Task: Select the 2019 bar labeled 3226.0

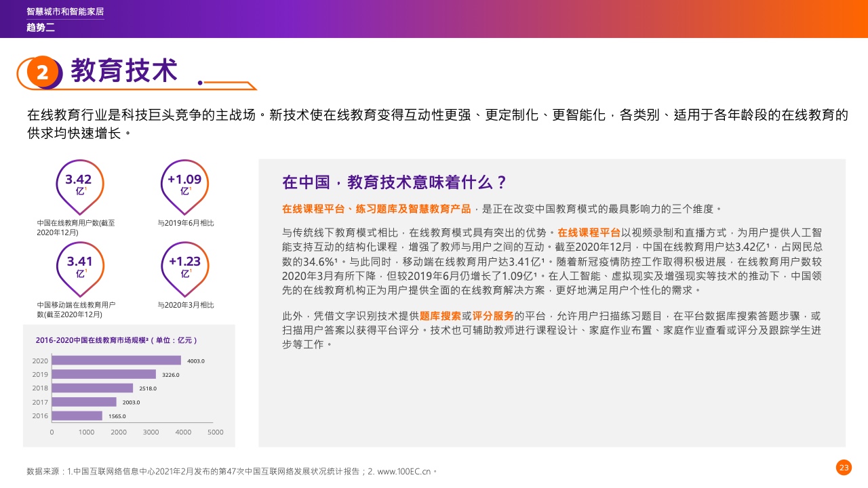Action: [x=104, y=374]
